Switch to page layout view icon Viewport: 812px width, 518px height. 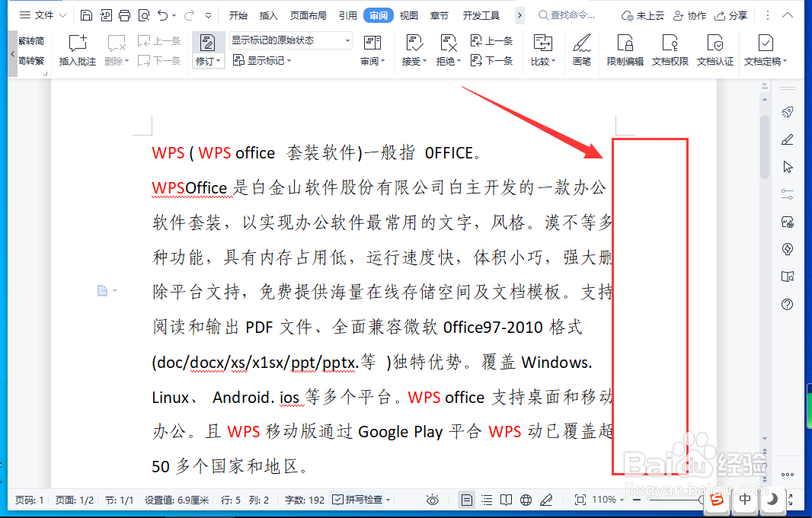click(x=467, y=500)
